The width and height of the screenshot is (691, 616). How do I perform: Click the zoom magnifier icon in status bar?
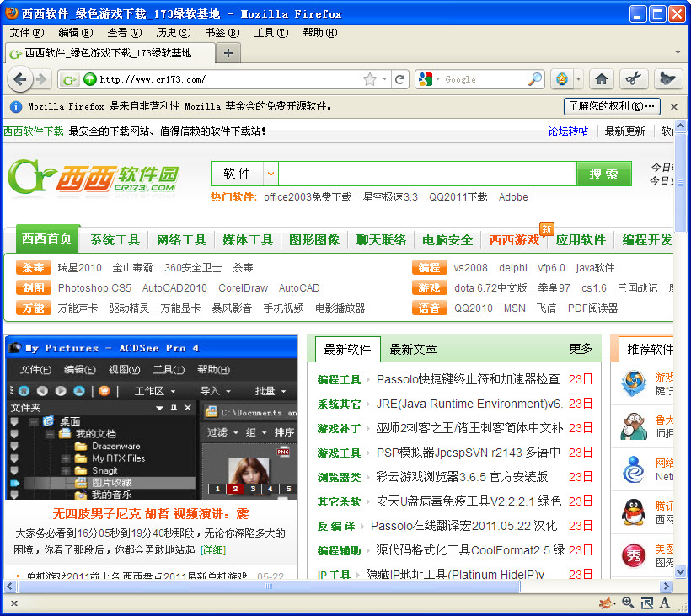(x=627, y=603)
